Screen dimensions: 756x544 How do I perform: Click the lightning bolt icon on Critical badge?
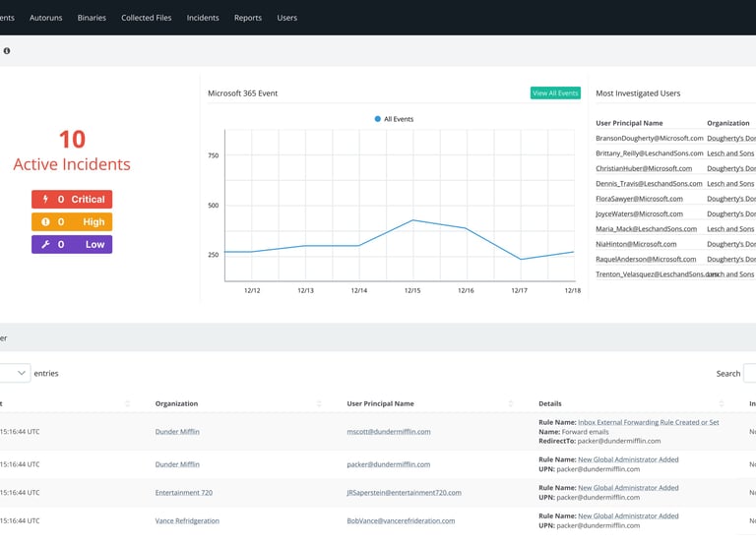tap(45, 199)
